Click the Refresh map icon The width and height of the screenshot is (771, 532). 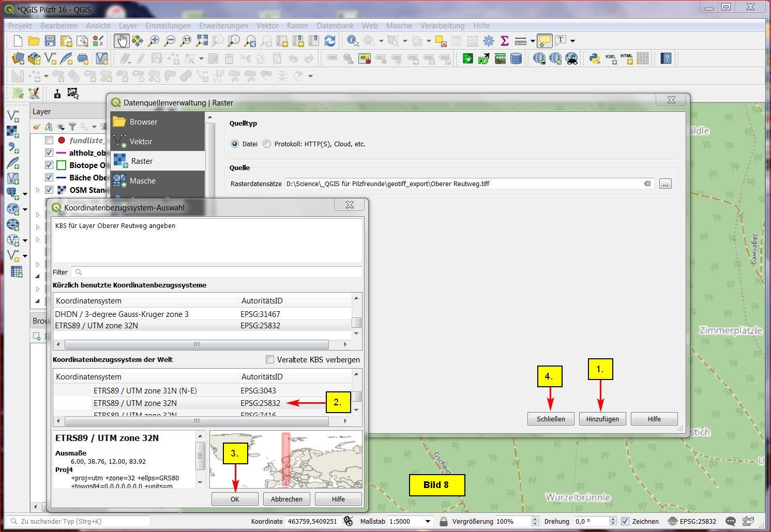329,41
